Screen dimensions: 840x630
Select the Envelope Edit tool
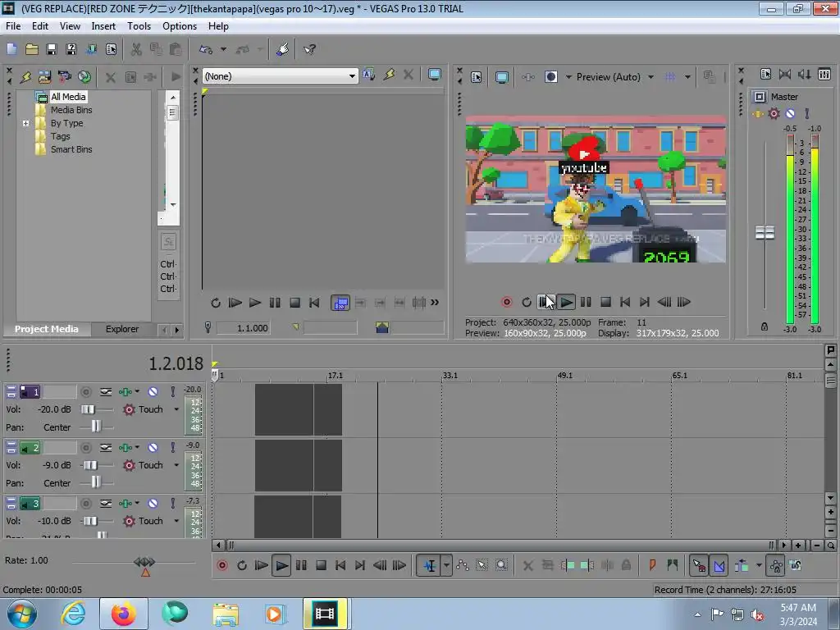pos(463,566)
